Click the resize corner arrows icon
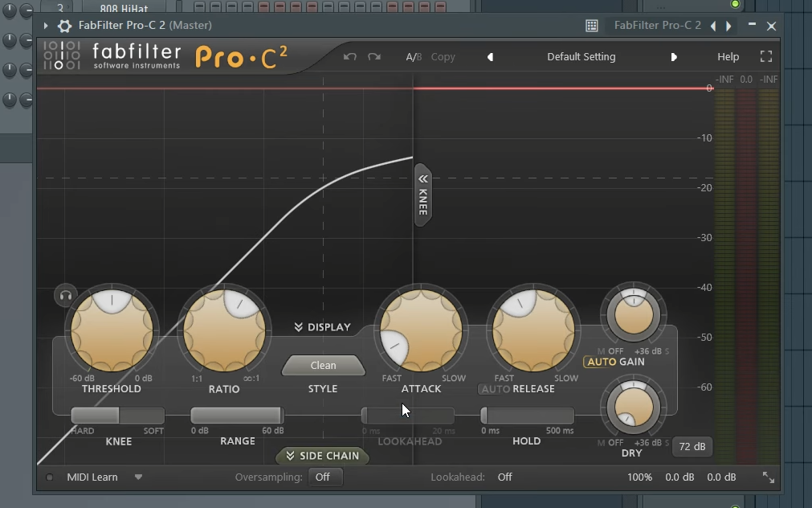This screenshot has width=812, height=508. [769, 477]
